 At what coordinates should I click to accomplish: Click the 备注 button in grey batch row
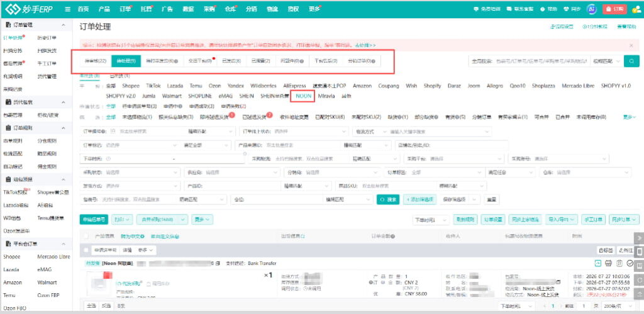(x=626, y=250)
